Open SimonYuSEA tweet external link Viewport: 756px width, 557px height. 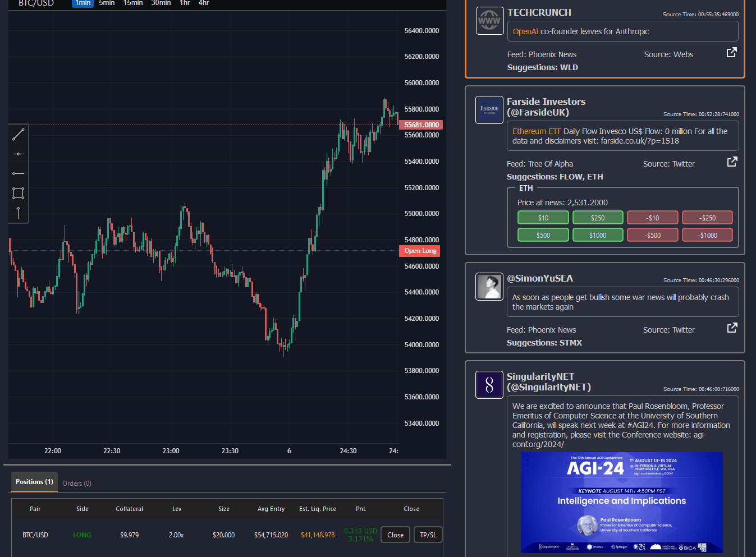(x=732, y=328)
